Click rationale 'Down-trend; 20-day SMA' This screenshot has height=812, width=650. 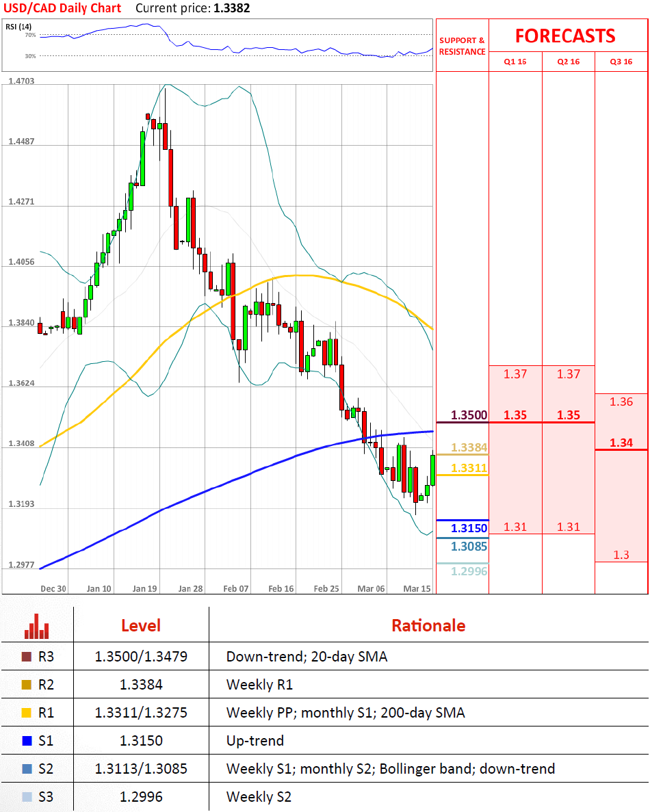pyautogui.click(x=307, y=657)
